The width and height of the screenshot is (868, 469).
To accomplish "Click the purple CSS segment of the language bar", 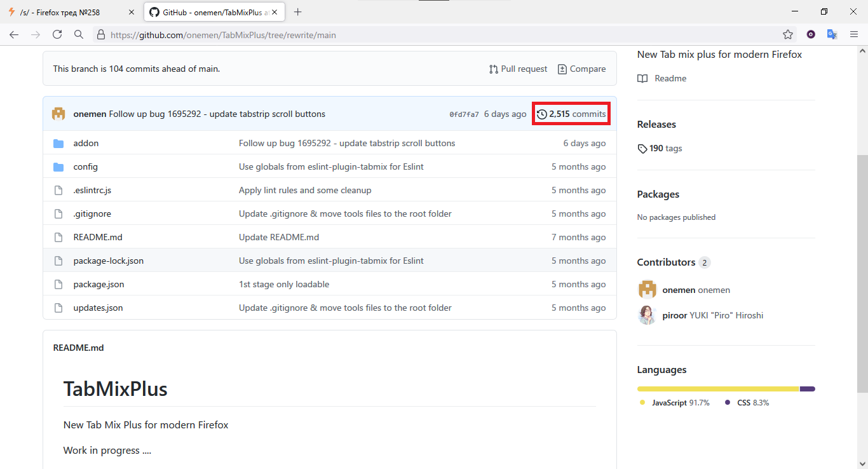I will [x=808, y=389].
